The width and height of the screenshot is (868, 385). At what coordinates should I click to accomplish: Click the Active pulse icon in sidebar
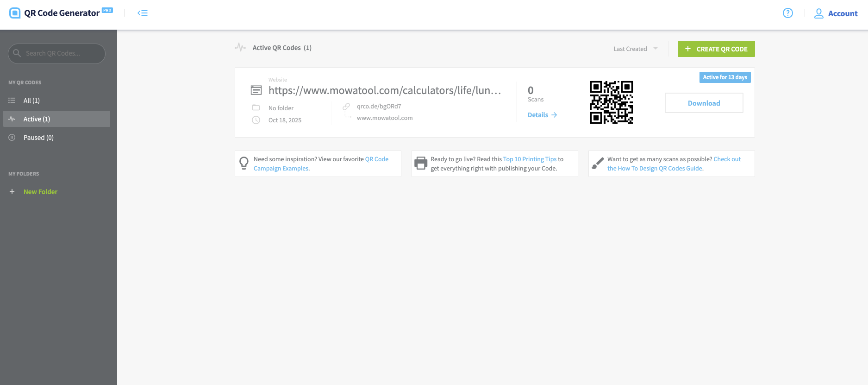pyautogui.click(x=12, y=119)
